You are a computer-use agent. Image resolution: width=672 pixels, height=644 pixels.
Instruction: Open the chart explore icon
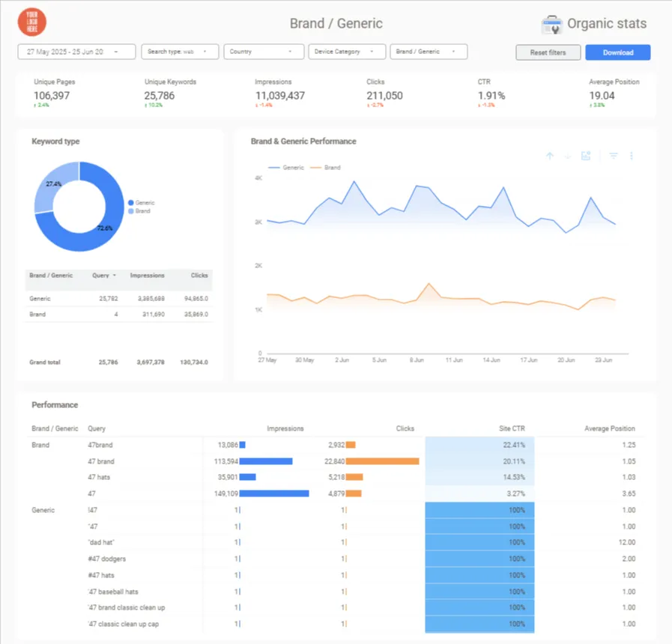pos(586,156)
